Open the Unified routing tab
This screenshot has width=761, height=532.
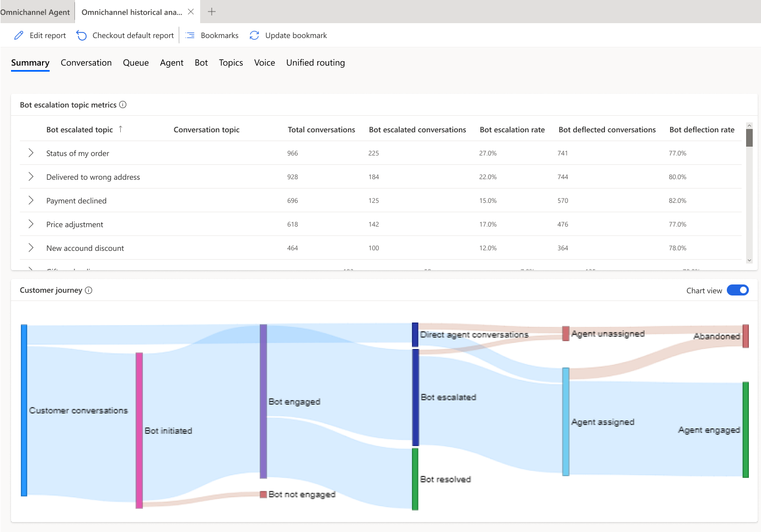tap(315, 63)
